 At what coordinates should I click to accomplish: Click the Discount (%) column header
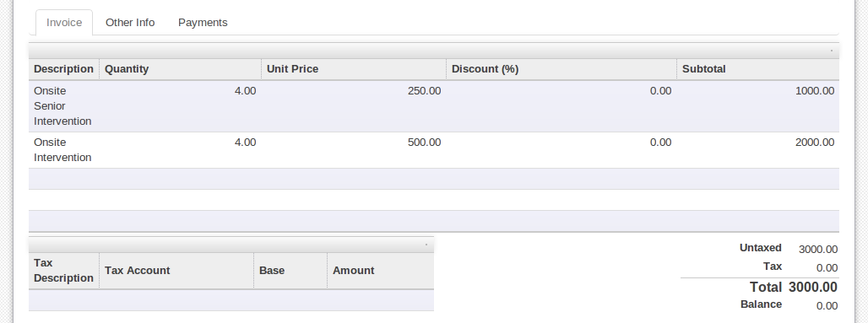pos(561,69)
